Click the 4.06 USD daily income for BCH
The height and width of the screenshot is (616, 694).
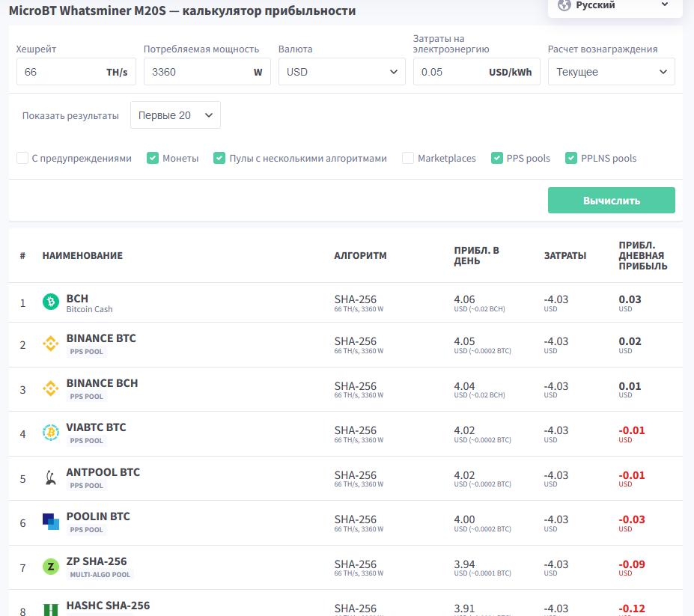pos(464,299)
